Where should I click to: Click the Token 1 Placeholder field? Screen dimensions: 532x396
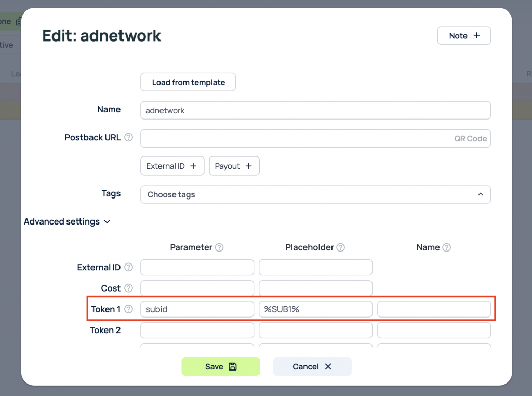[x=315, y=309]
